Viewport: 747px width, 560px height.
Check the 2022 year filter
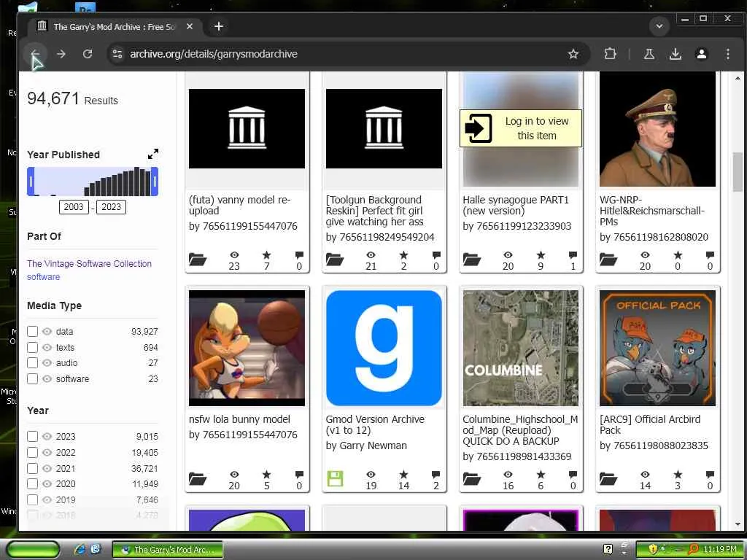click(x=32, y=452)
